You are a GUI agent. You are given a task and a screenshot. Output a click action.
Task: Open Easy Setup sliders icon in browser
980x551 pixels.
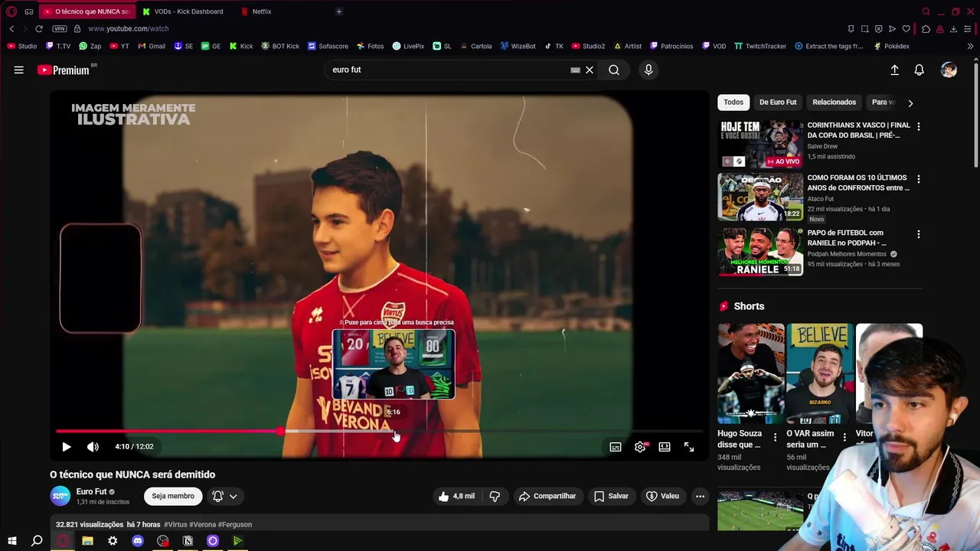coord(969,29)
